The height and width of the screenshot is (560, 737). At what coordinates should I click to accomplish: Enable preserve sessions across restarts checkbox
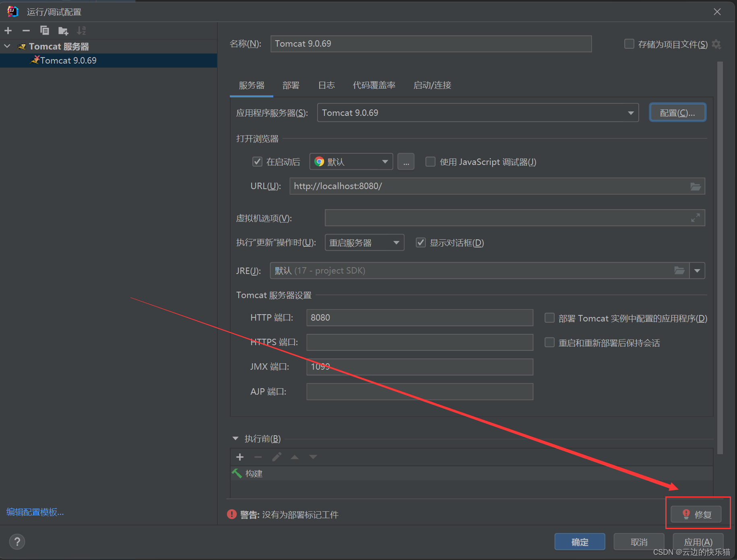(x=549, y=342)
